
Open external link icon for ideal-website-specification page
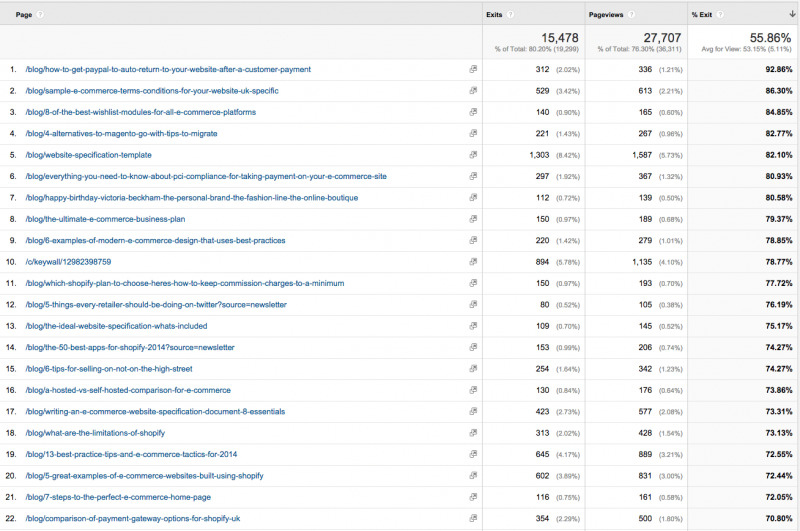coord(473,326)
